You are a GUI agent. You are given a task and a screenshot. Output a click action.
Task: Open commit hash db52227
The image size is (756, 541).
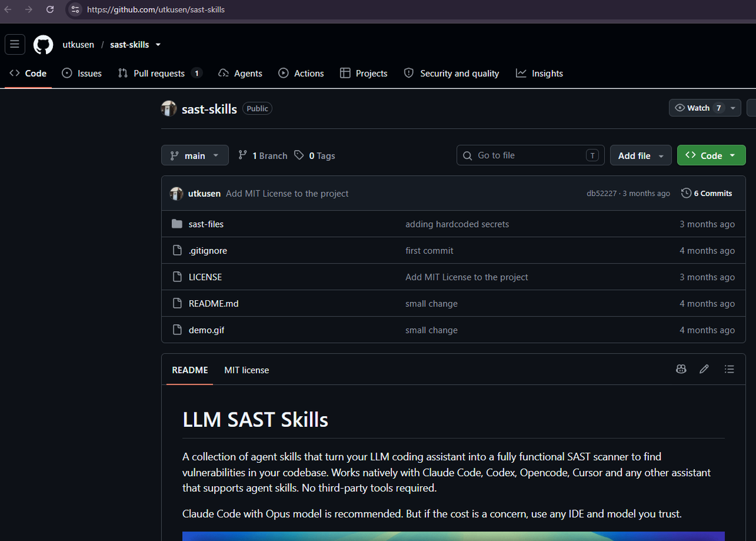602,194
